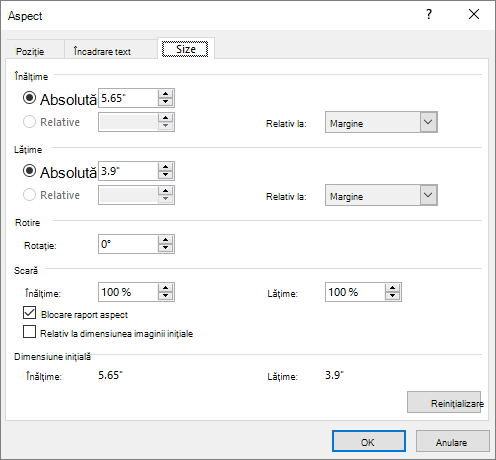Confirm with the OK button
The height and width of the screenshot is (460, 496).
[369, 441]
